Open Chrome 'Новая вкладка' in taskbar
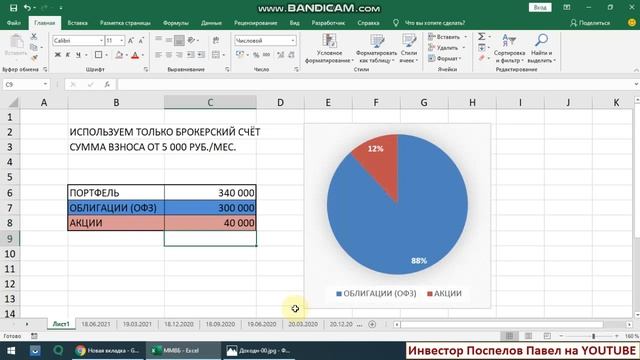This screenshot has width=640, height=360. click(108, 351)
